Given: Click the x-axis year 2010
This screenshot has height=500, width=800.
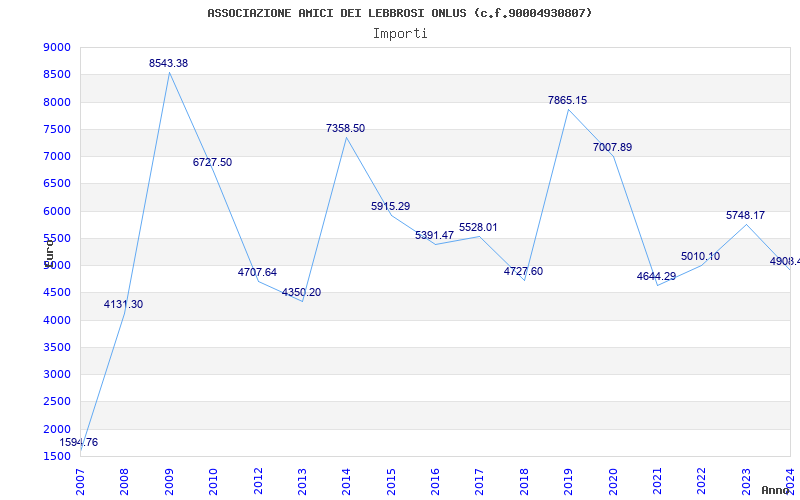Looking at the screenshot, I should point(213,482).
